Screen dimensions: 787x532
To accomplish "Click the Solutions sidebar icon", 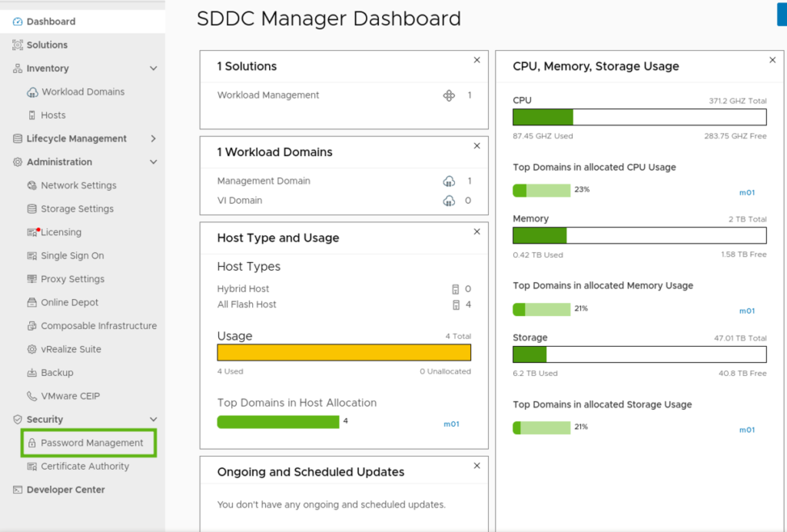I will click(18, 45).
